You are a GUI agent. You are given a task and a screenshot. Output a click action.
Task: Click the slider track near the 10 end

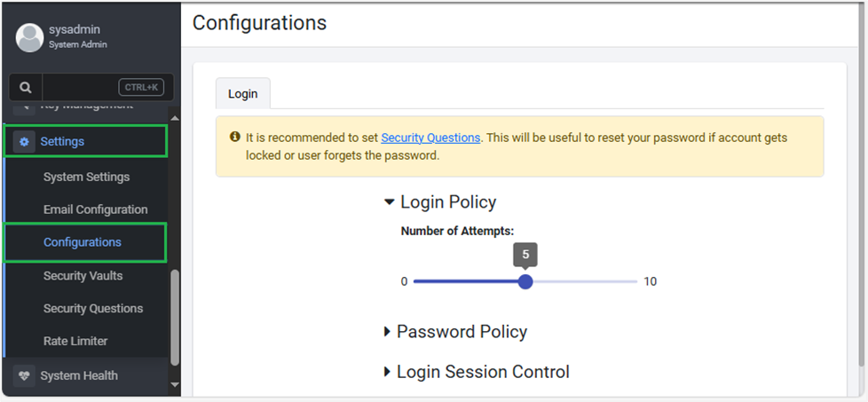click(631, 282)
